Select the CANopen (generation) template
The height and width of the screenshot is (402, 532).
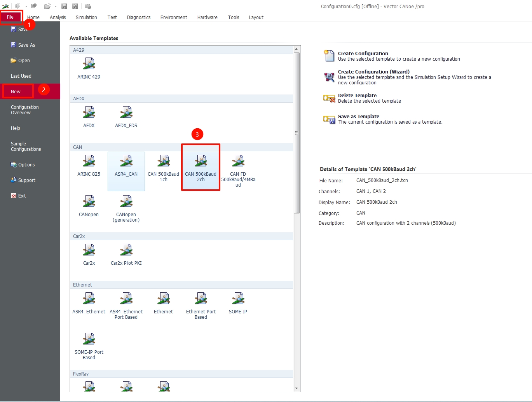pos(126,201)
